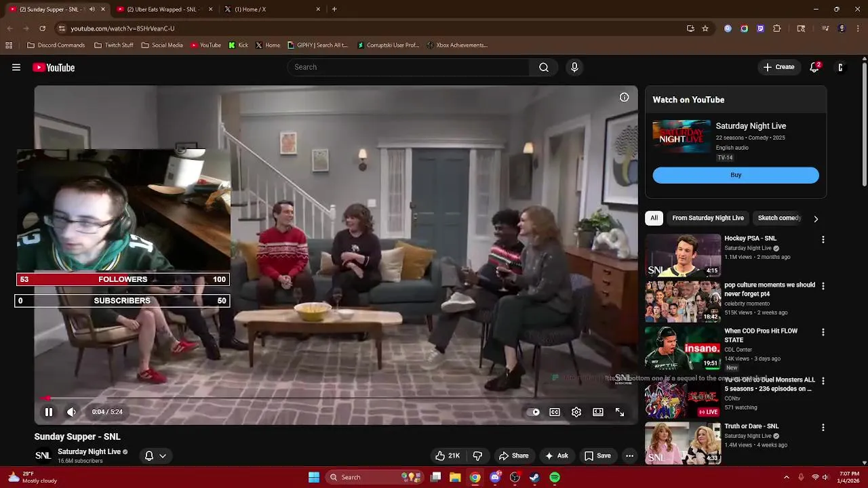Toggle autoplay switch in player
868x488 pixels.
tap(534, 412)
